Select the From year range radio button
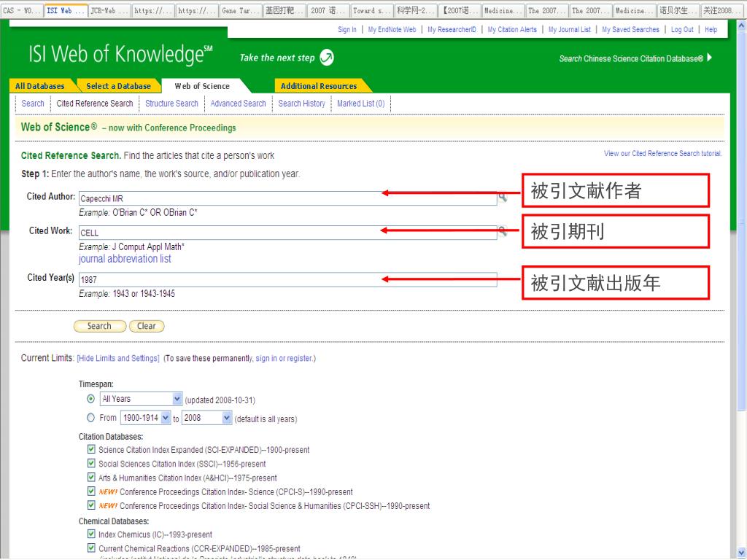 [x=90, y=418]
